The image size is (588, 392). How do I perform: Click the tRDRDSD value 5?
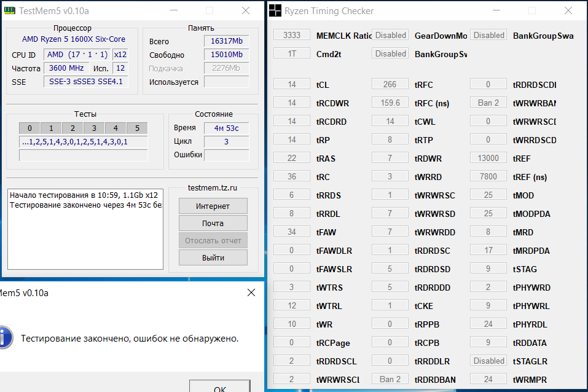click(390, 269)
